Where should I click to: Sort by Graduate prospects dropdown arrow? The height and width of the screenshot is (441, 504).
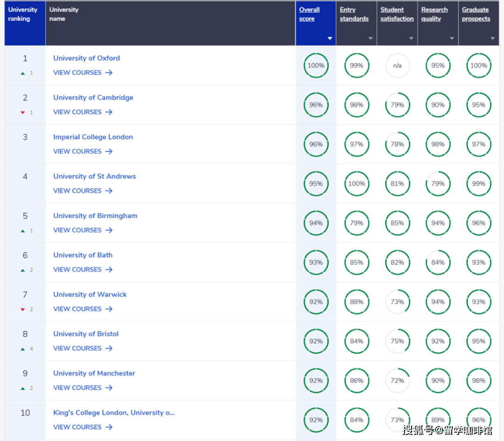pos(492,39)
